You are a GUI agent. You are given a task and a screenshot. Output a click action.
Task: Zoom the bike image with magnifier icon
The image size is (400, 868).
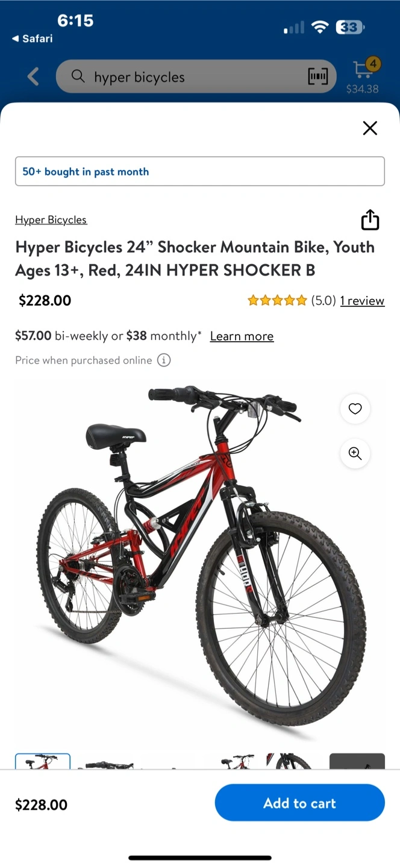(355, 454)
